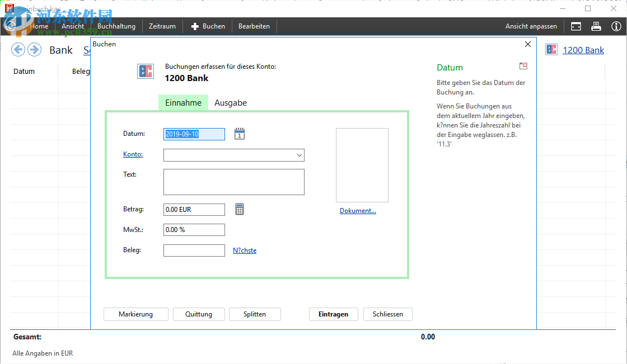This screenshot has width=627, height=364.
Task: Open the Buchhaltung menu
Action: coord(116,26)
